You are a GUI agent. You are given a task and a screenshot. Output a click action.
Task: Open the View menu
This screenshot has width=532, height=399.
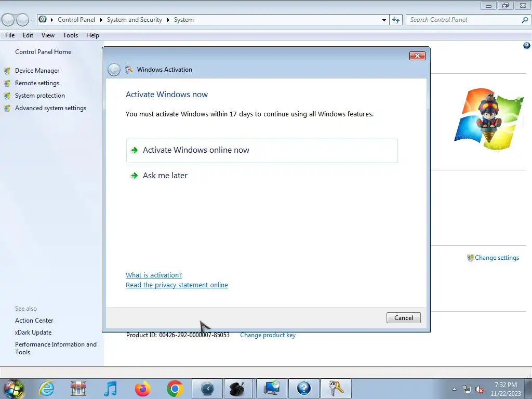48,35
